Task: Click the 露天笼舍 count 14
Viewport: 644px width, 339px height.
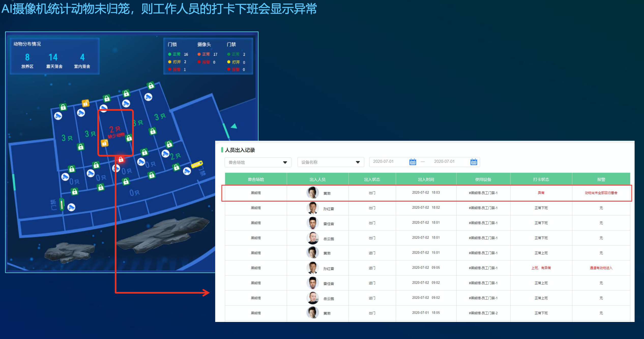Action: 53,57
